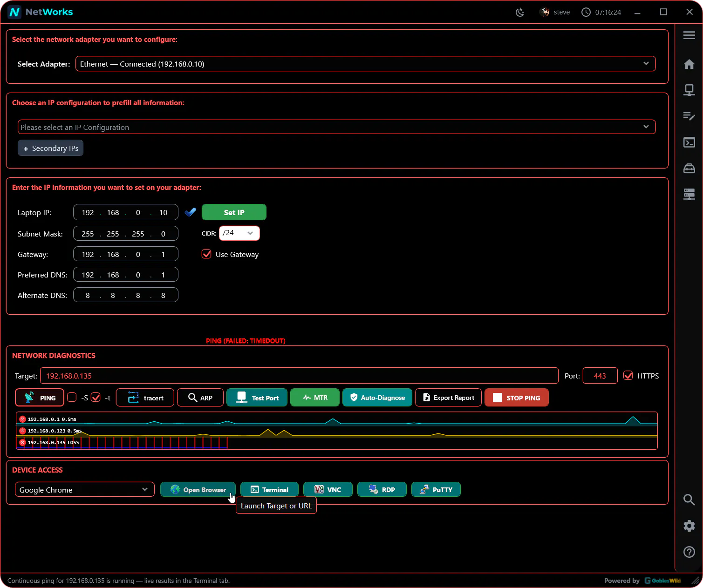
Task: Open the network adapter monitor icon in sidebar
Action: pyautogui.click(x=689, y=90)
